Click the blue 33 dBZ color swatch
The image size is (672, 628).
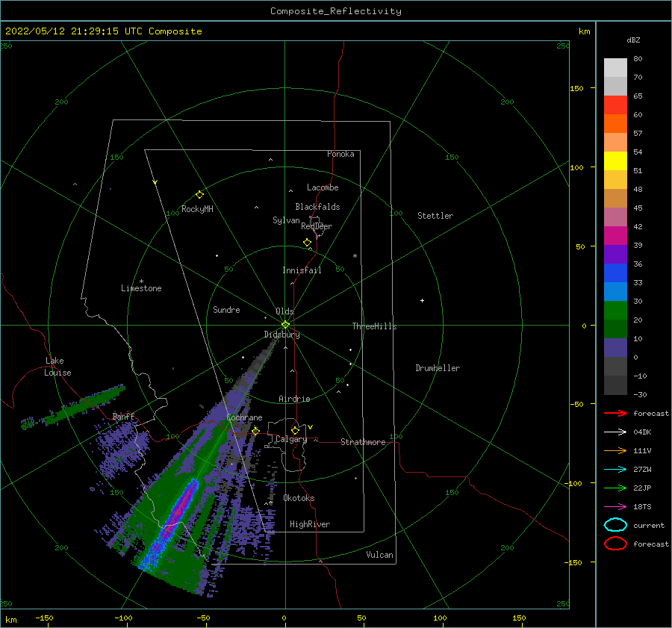(615, 291)
